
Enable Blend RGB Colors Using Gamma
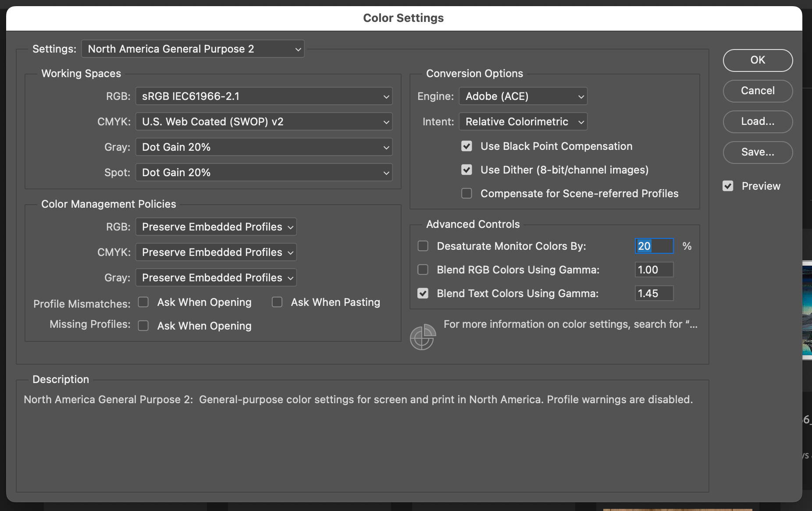click(423, 270)
